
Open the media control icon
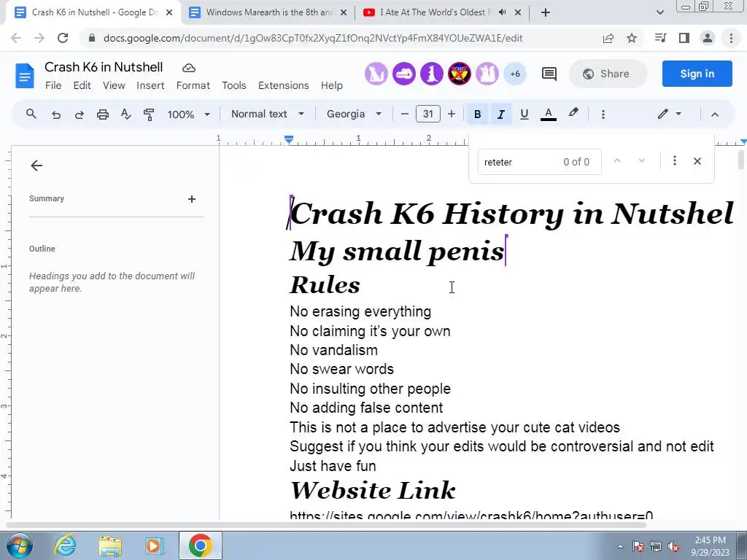[x=660, y=38]
